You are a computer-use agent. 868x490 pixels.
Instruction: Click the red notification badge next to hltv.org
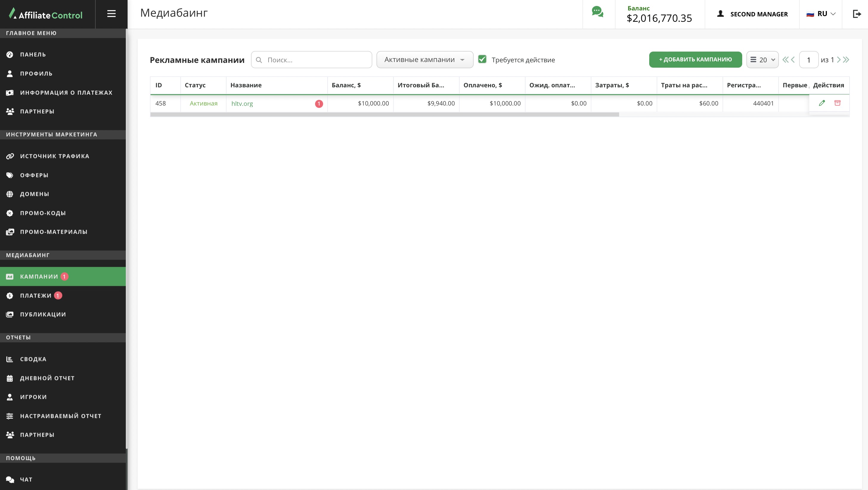pos(319,104)
